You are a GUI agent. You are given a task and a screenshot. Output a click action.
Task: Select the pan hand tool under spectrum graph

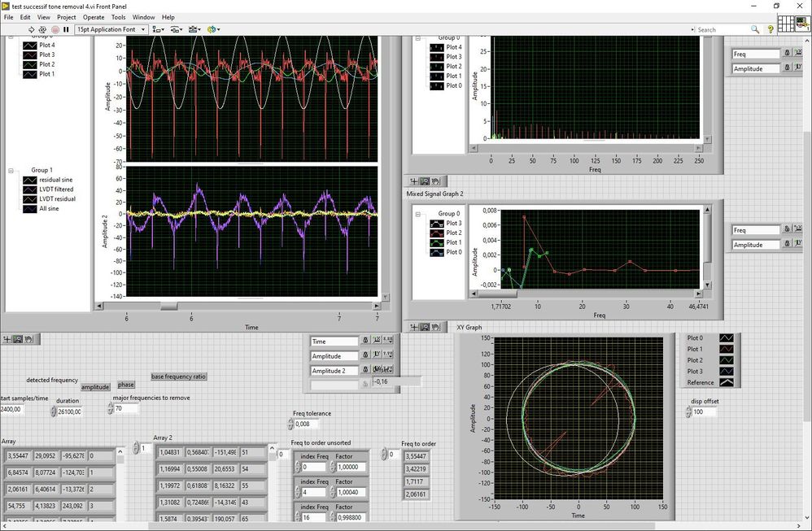[435, 181]
